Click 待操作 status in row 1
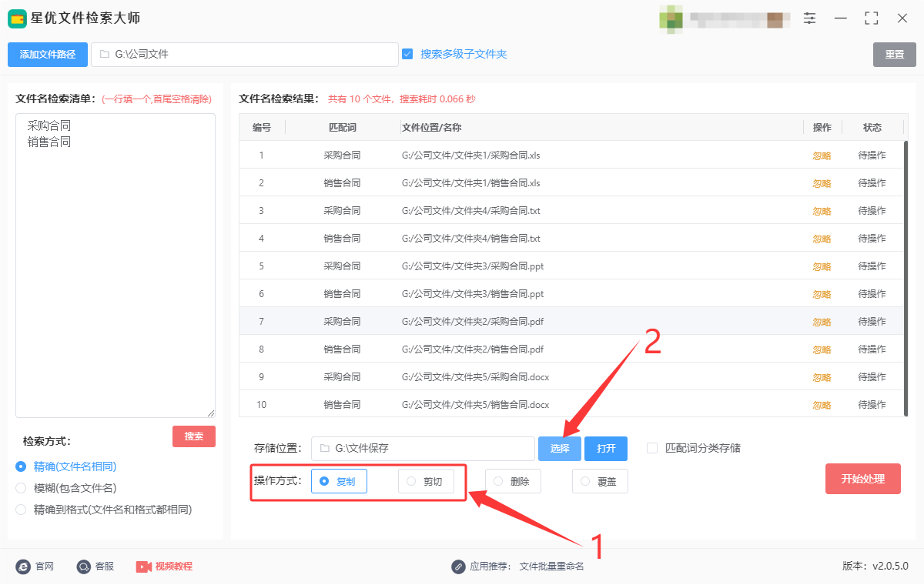The width and height of the screenshot is (924, 585). [x=872, y=155]
